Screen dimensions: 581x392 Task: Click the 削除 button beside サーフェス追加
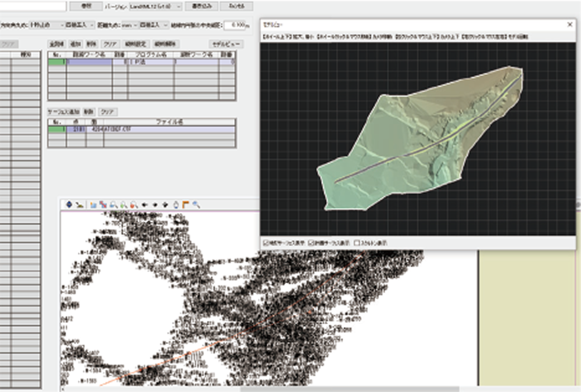tap(88, 112)
